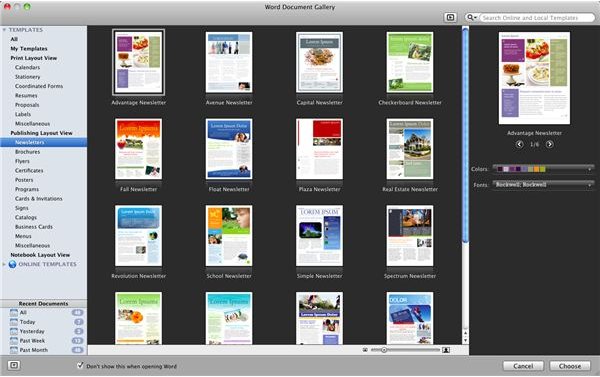Click the large Advantage Newsletter preview image
600x377 pixels.
tap(534, 78)
